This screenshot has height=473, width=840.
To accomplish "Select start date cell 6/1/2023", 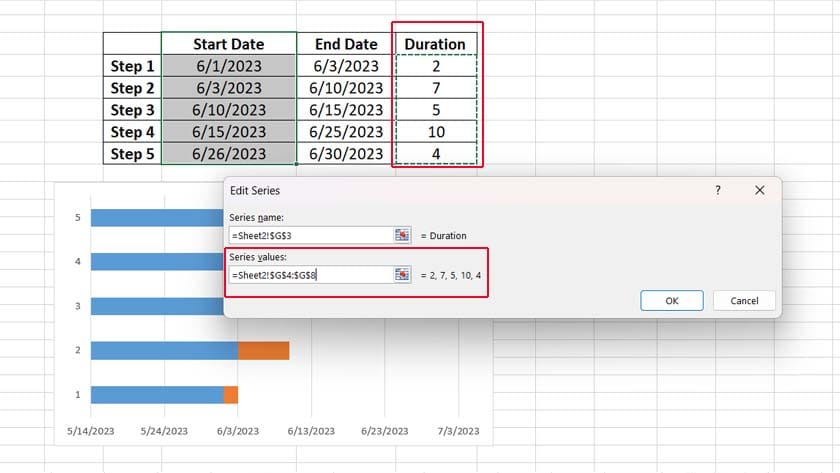I will pos(229,66).
